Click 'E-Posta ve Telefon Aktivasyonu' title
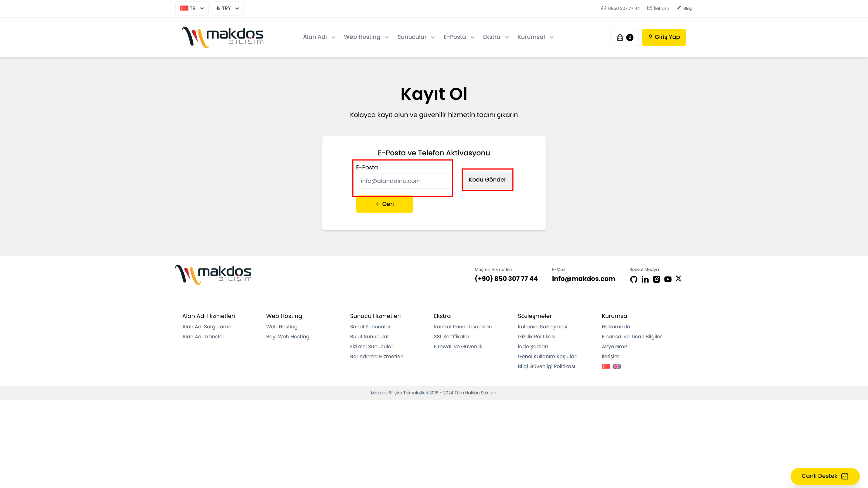 click(x=434, y=153)
